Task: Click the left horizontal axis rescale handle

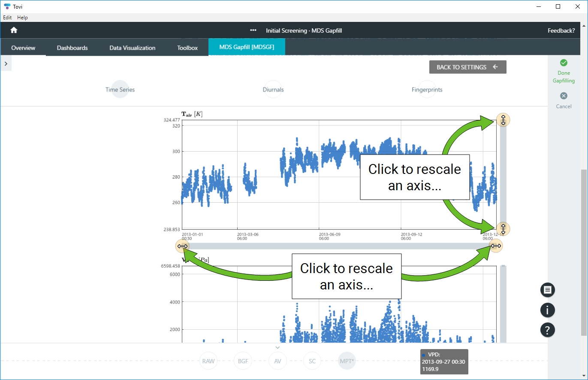Action: click(x=182, y=246)
